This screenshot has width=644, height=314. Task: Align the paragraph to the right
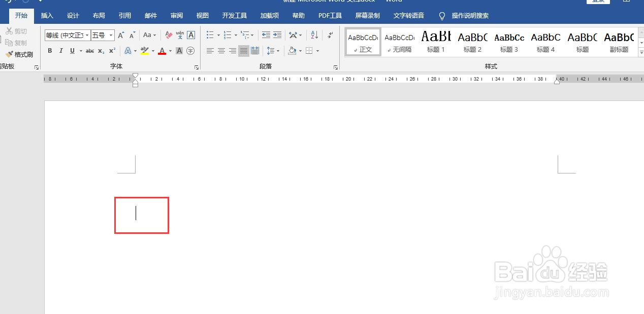[x=233, y=51]
